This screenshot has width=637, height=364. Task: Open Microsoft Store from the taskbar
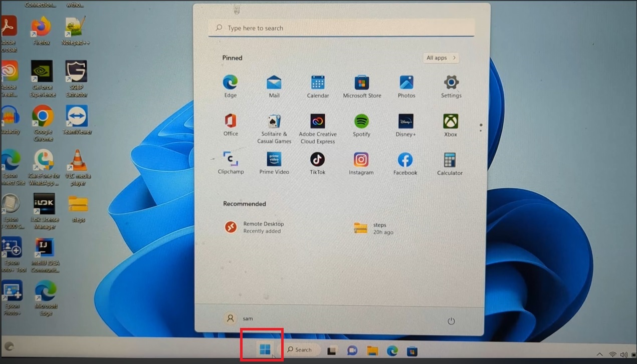click(x=412, y=351)
